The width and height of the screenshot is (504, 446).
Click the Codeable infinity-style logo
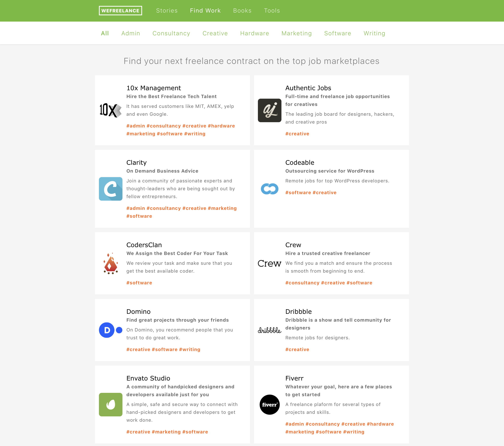click(269, 189)
